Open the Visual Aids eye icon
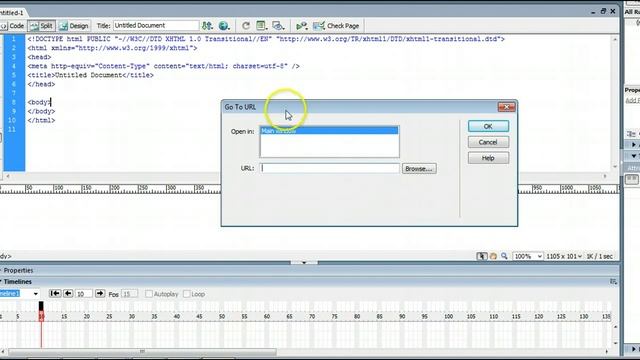Screen dimensions: 640x360 click(278, 26)
